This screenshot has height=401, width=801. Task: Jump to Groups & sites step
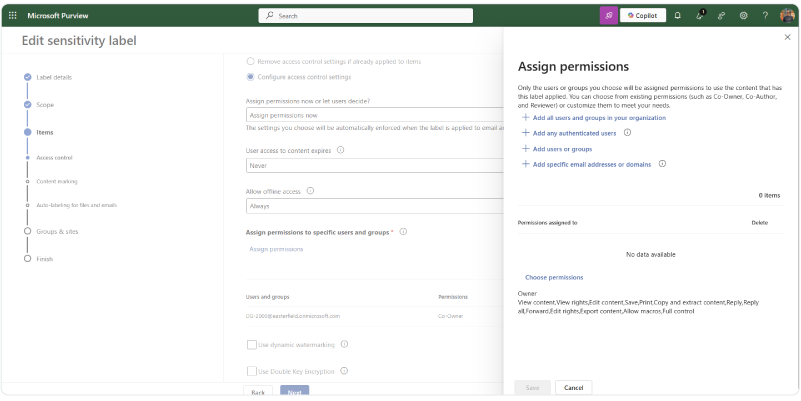[x=57, y=231]
